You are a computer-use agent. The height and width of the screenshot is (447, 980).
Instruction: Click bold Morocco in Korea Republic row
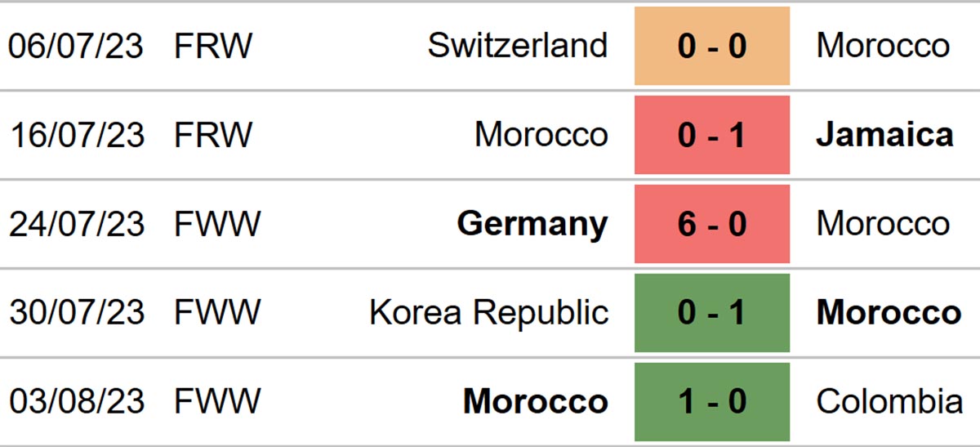[889, 313]
